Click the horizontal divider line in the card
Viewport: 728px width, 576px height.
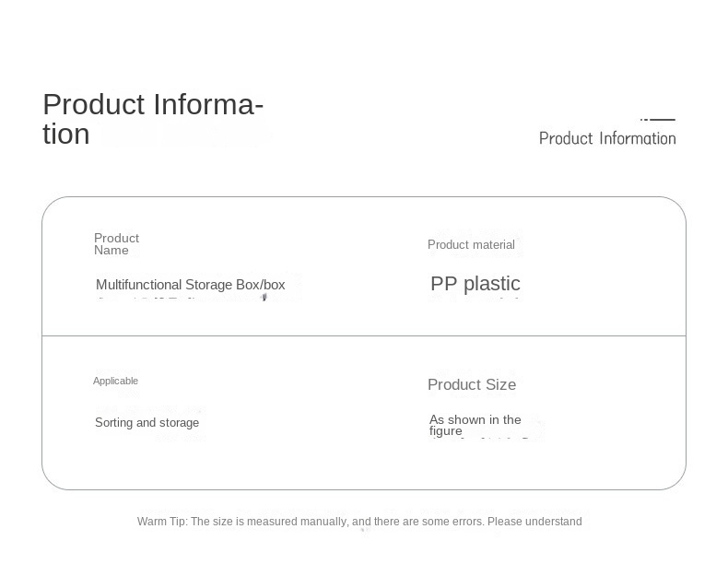(x=364, y=335)
